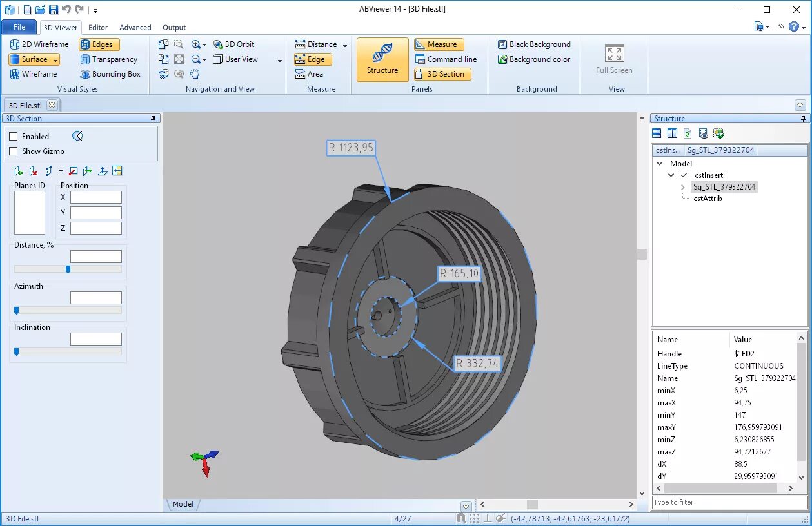Open the Structure panel button
Screen dimensions: 812x526
(x=382, y=59)
